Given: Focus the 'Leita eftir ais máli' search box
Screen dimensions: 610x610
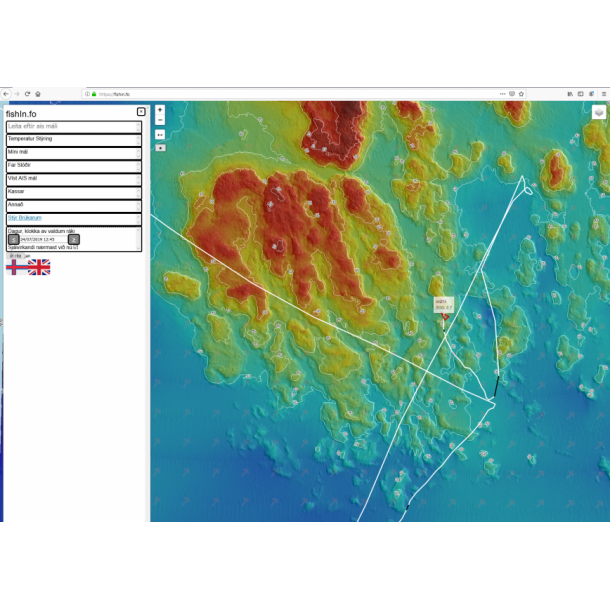Looking at the screenshot, I should pyautogui.click(x=74, y=126).
